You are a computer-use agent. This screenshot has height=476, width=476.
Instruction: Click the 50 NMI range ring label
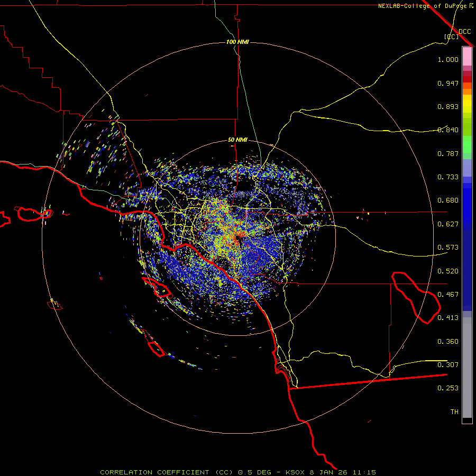pos(237,140)
